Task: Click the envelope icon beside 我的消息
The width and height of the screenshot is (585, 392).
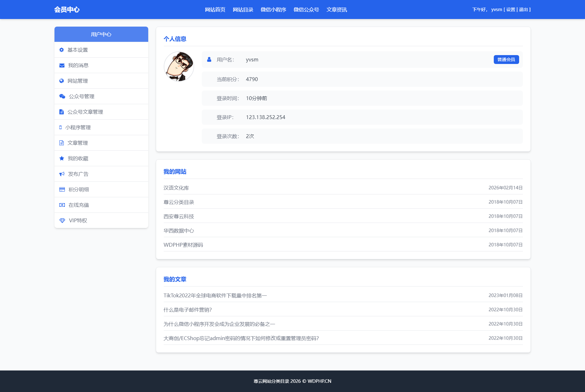Action: click(x=62, y=65)
